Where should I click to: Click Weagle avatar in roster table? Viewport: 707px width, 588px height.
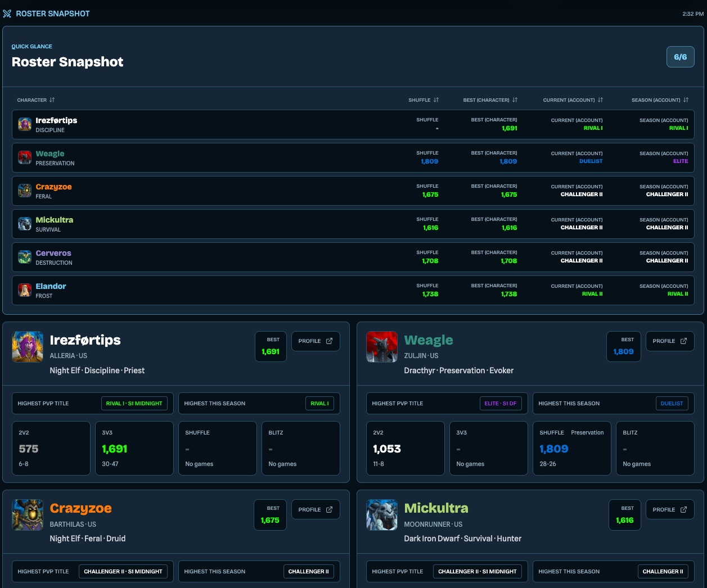point(25,157)
